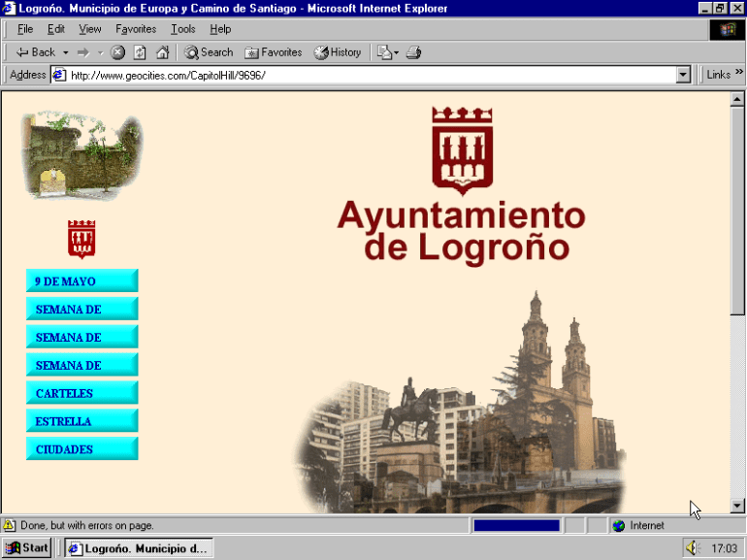Select the CARTELES navigation button
The image size is (747, 560).
point(81,393)
